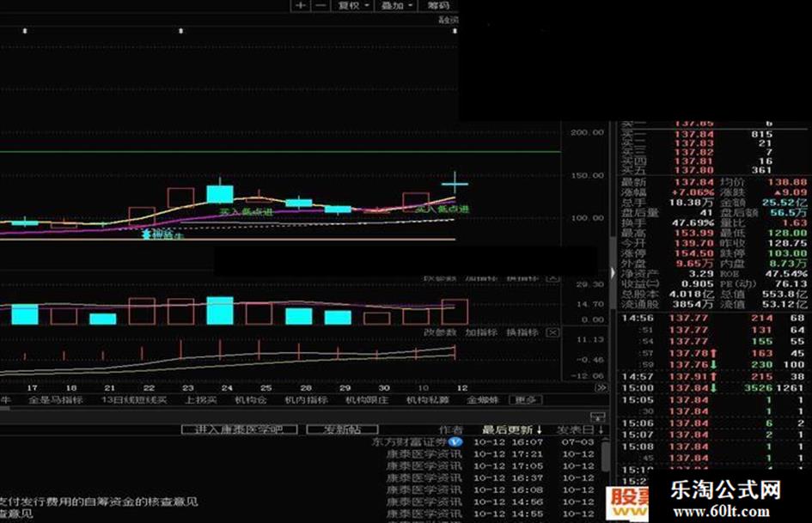Open the 叠加 overlay dropdown
The width and height of the screenshot is (812, 523).
tap(397, 5)
